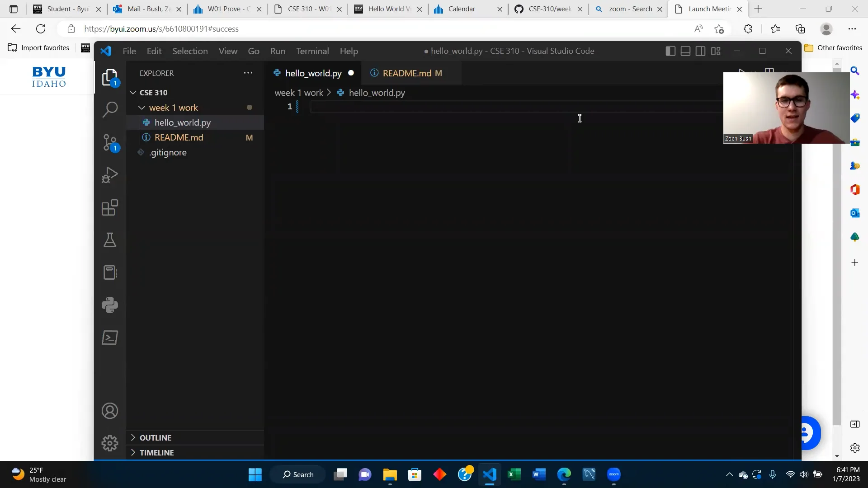The width and height of the screenshot is (868, 488).
Task: Open the Source Control panel
Action: coord(110,142)
